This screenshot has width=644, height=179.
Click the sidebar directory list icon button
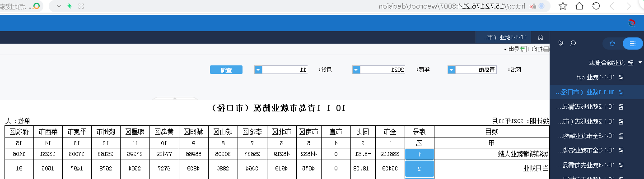[633, 44]
